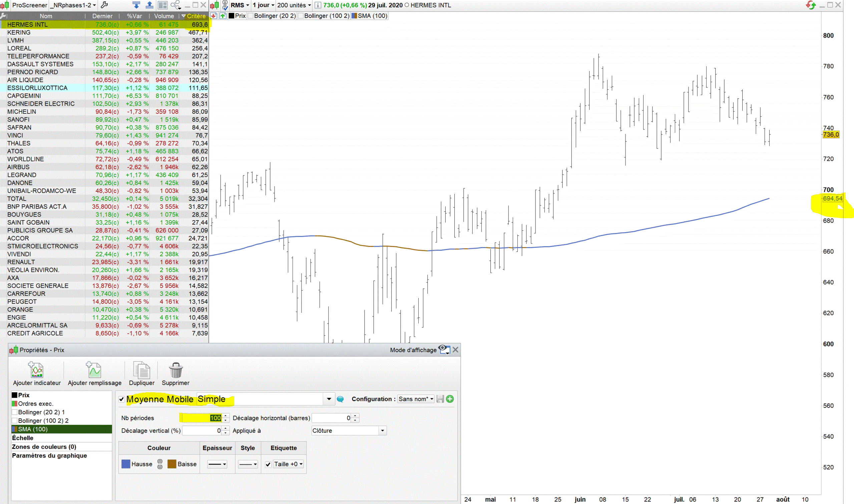Duplicate the selected indicator with Dupliquer
854x504 pixels.
[x=141, y=370]
